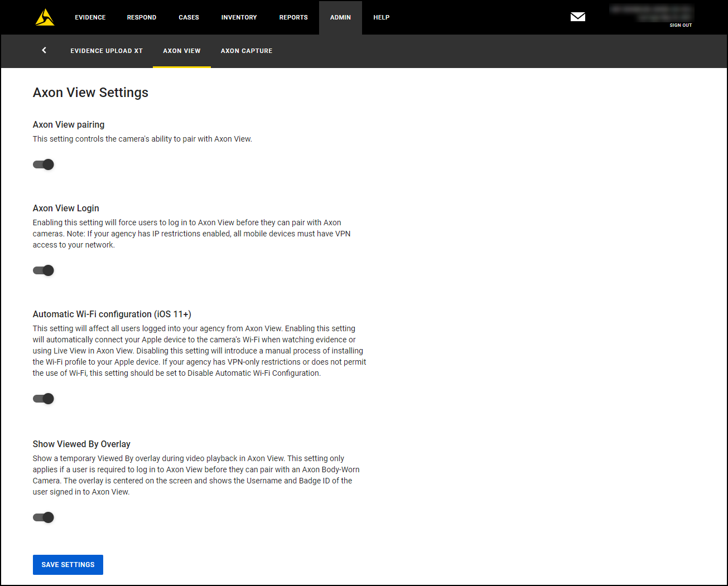Open the RESPOND section

[x=141, y=17]
